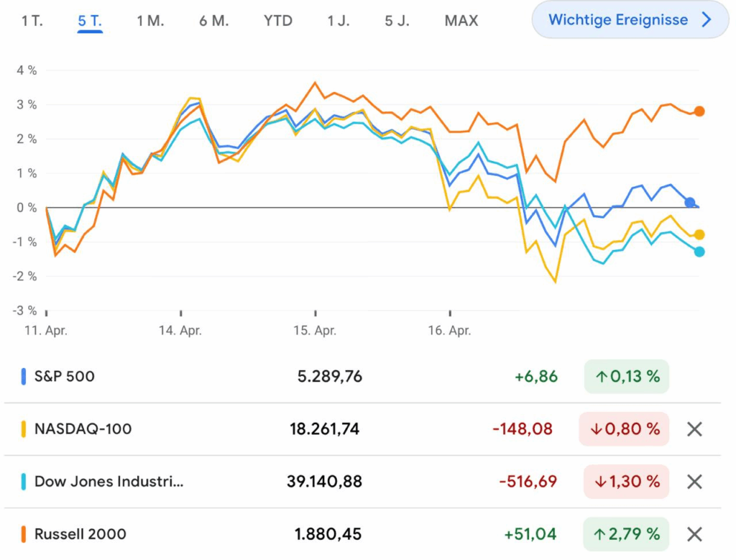The image size is (736, 560).
Task: Select the MAX time range
Action: (461, 21)
